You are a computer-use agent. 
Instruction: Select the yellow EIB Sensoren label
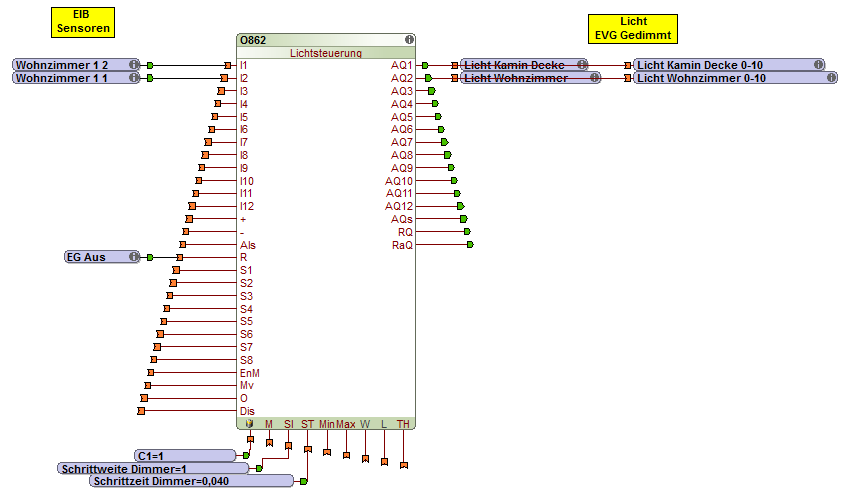tap(81, 21)
